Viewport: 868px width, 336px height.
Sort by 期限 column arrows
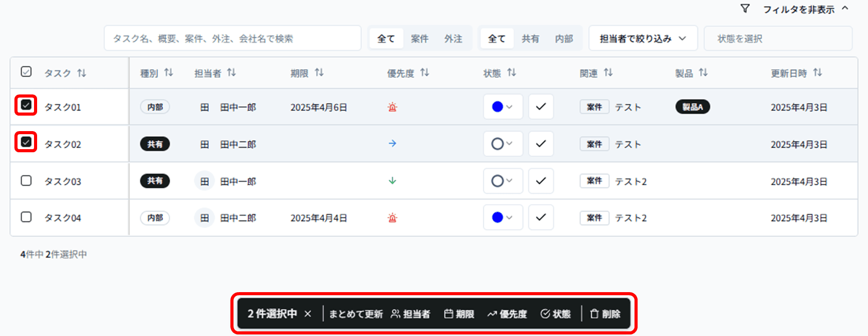click(319, 73)
